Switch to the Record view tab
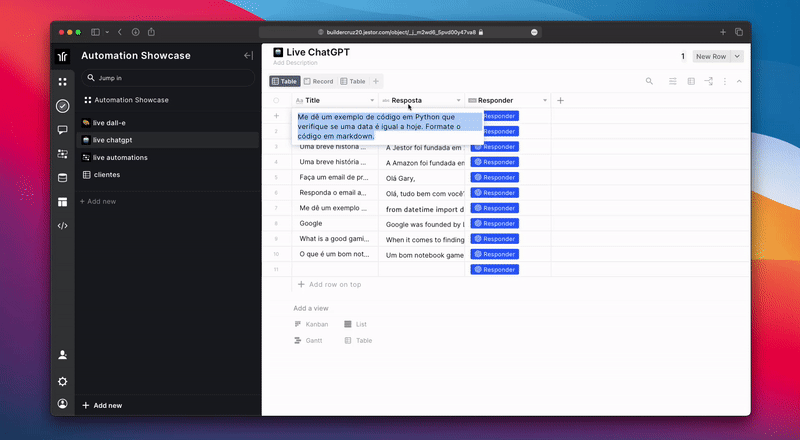This screenshot has height=440, width=800. click(318, 81)
